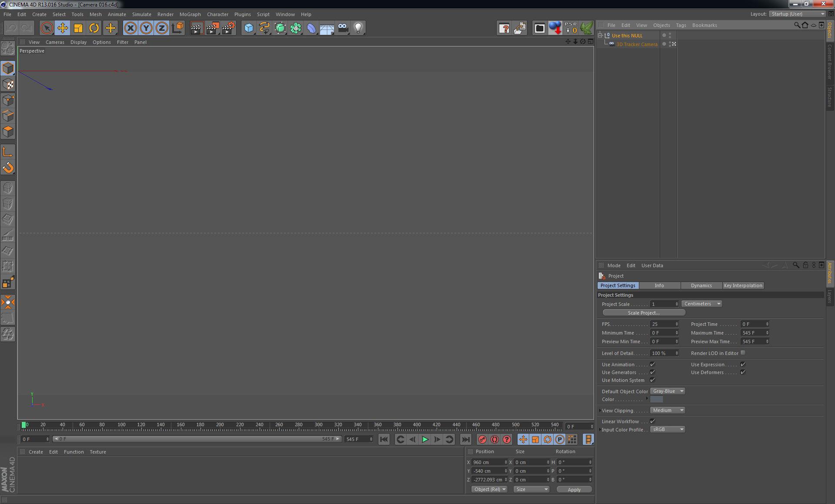This screenshot has height=504, width=835.
Task: Click the Color swatch in Project Settings
Action: point(656,399)
